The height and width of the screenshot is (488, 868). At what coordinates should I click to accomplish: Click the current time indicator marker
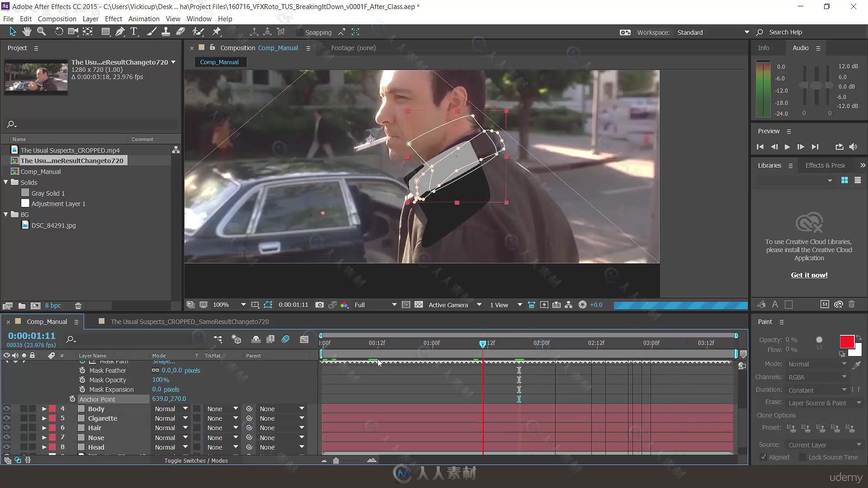coord(482,344)
